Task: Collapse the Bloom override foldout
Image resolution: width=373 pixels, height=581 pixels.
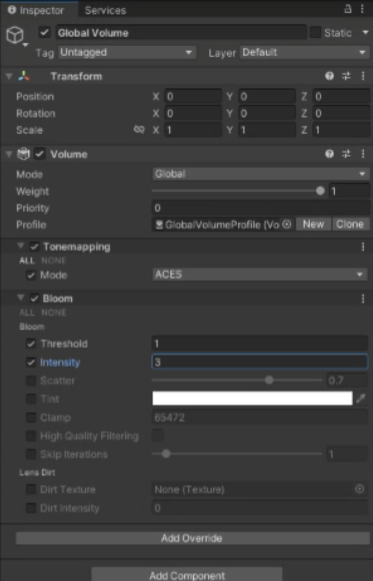Action: click(x=21, y=298)
